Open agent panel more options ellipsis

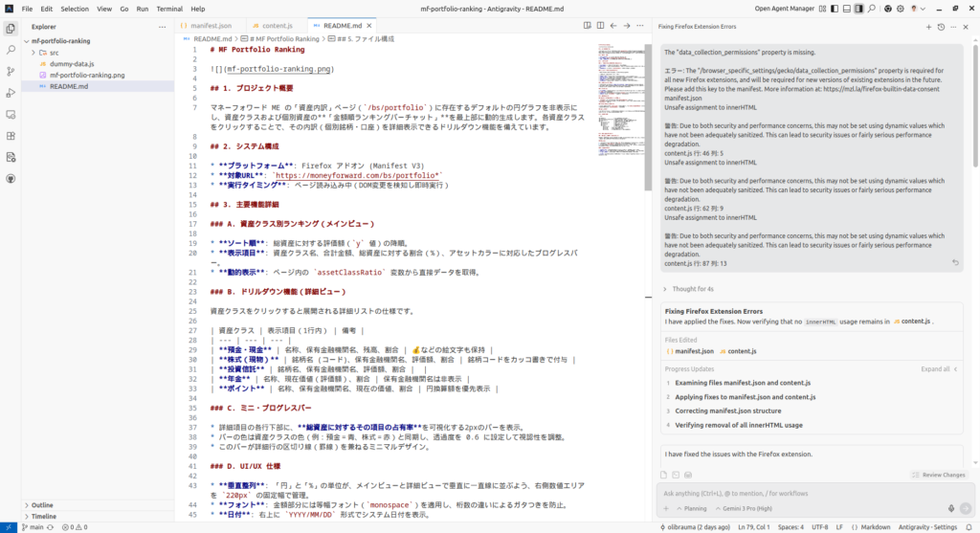coord(953,27)
